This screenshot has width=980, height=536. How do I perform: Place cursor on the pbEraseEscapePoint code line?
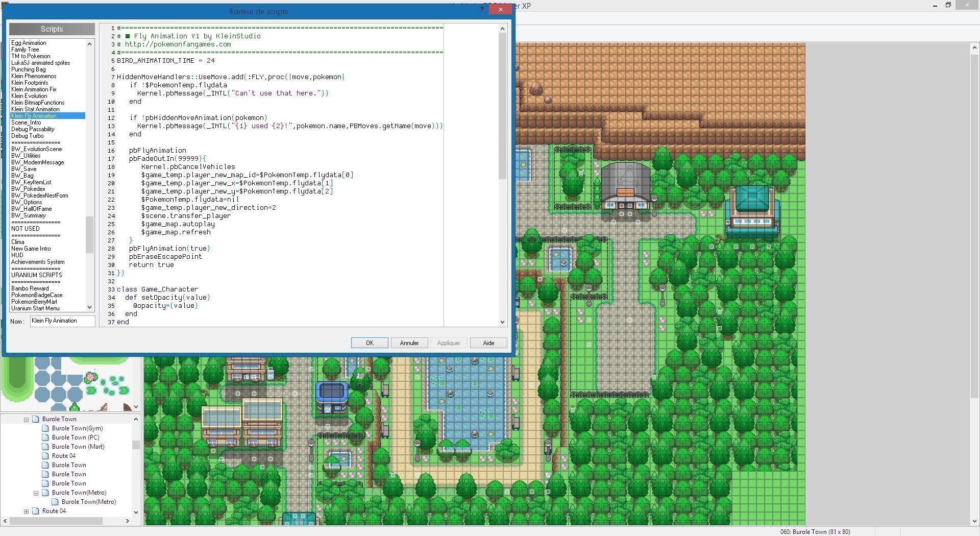coord(165,257)
